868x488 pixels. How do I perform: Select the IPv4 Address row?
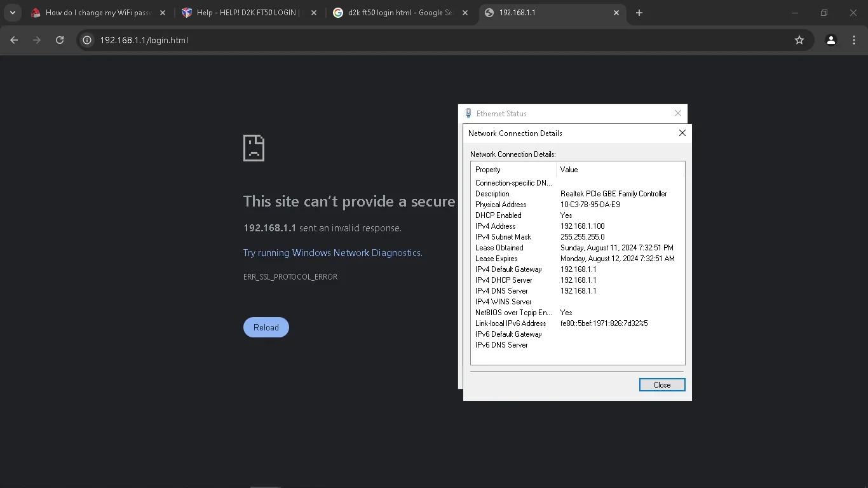[x=578, y=226]
